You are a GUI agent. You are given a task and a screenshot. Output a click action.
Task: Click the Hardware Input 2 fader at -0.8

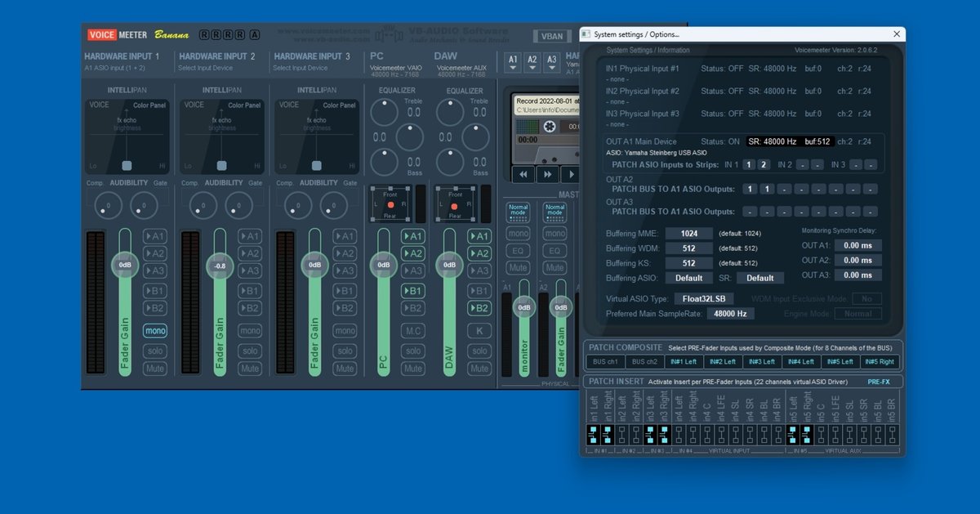tap(220, 266)
